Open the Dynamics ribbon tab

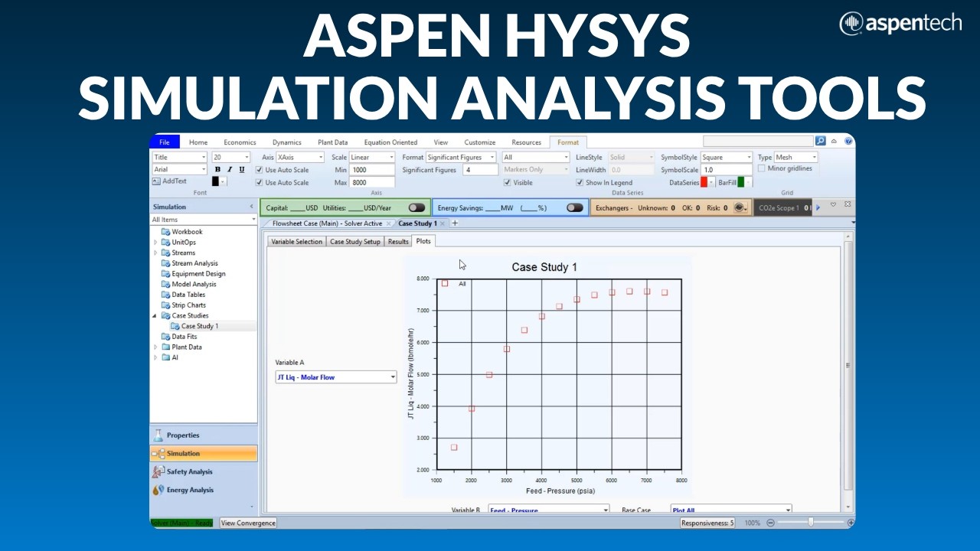pos(287,142)
